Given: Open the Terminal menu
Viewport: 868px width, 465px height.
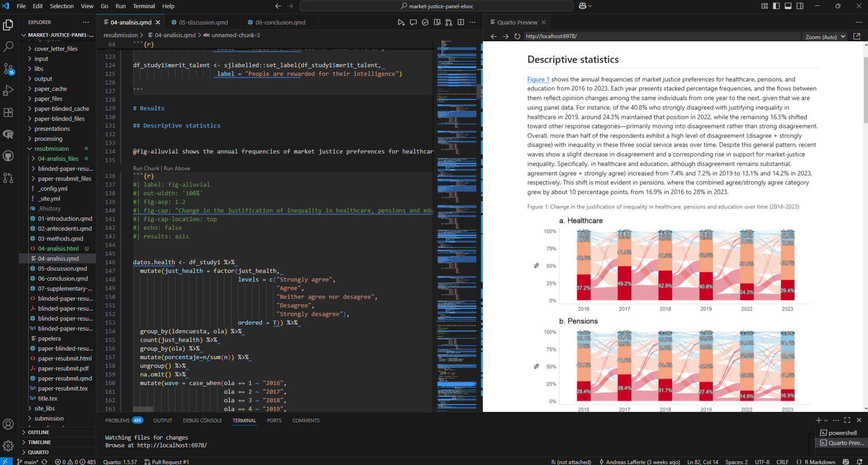Looking at the screenshot, I should pyautogui.click(x=144, y=6).
